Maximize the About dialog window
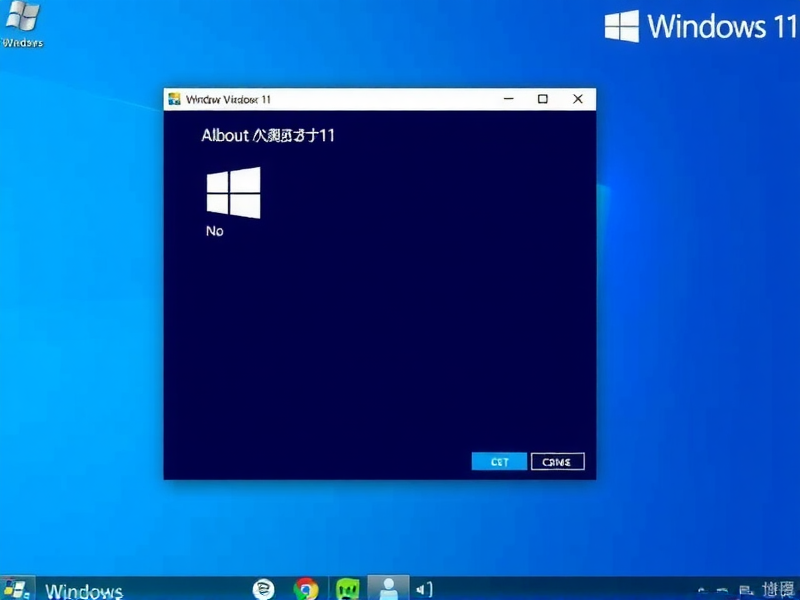Image resolution: width=800 pixels, height=600 pixels. [543, 99]
